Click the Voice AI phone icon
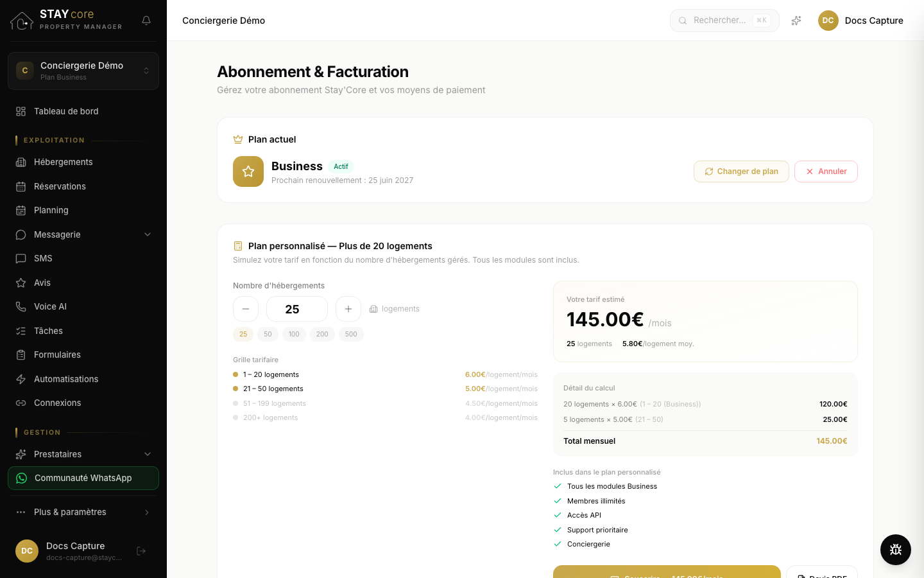This screenshot has width=924, height=578. pyautogui.click(x=21, y=306)
